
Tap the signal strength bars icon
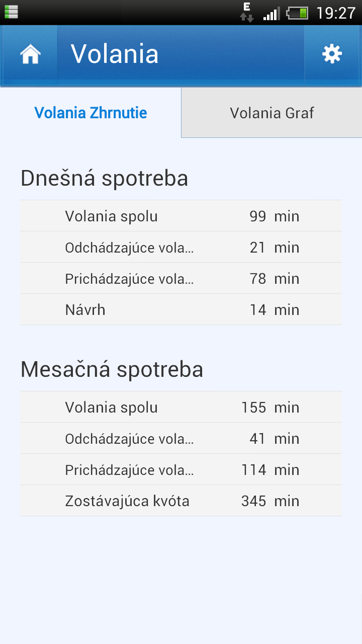pyautogui.click(x=271, y=14)
